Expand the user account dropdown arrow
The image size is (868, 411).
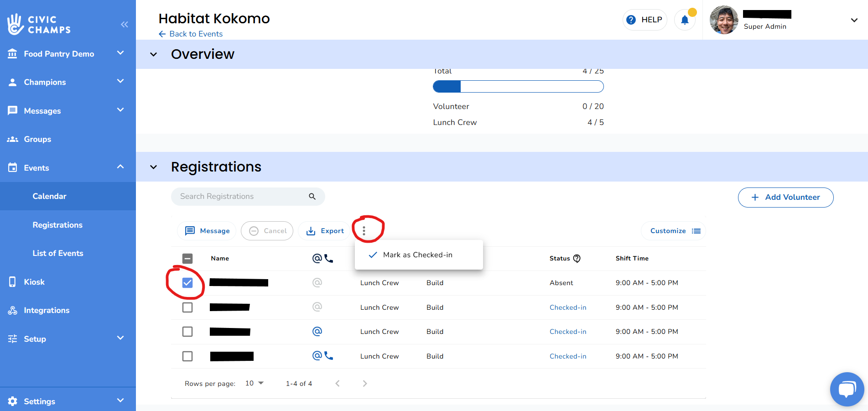[854, 20]
